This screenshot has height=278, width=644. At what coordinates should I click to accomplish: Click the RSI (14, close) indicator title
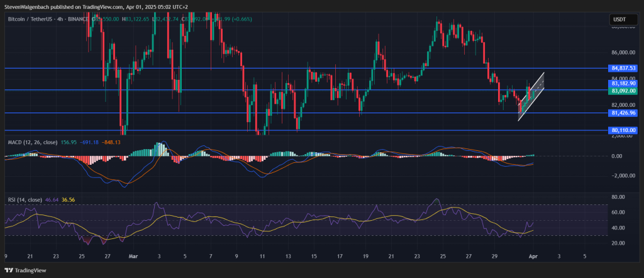click(x=25, y=199)
